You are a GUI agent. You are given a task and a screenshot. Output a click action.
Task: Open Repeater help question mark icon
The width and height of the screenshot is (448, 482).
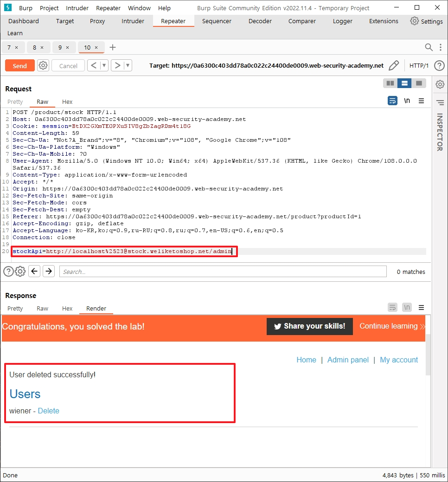(439, 65)
